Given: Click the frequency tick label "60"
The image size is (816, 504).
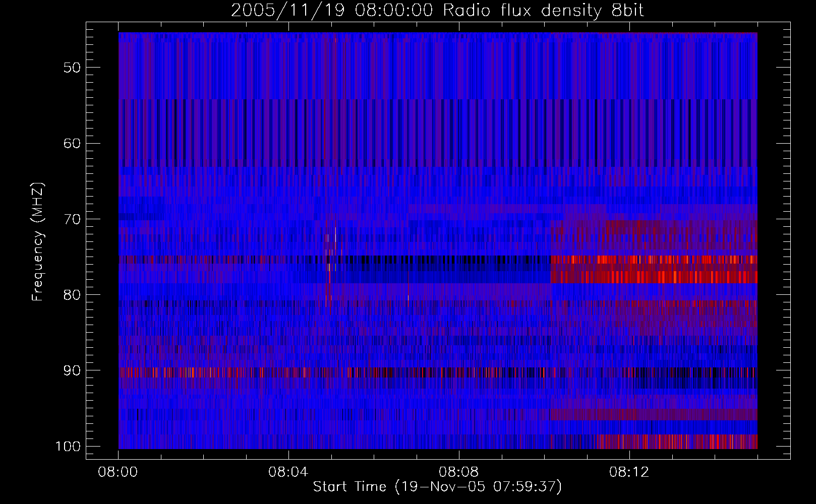Looking at the screenshot, I should point(72,143).
